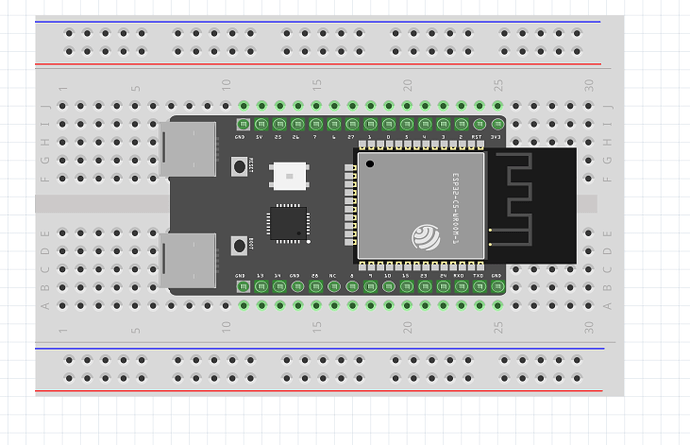Click breadboard hole at row A column 1
Viewport: 690px width, 445px height.
coord(62,305)
